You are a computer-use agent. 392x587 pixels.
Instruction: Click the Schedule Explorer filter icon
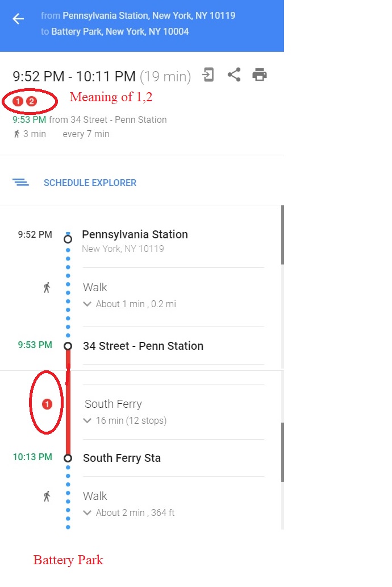21,183
